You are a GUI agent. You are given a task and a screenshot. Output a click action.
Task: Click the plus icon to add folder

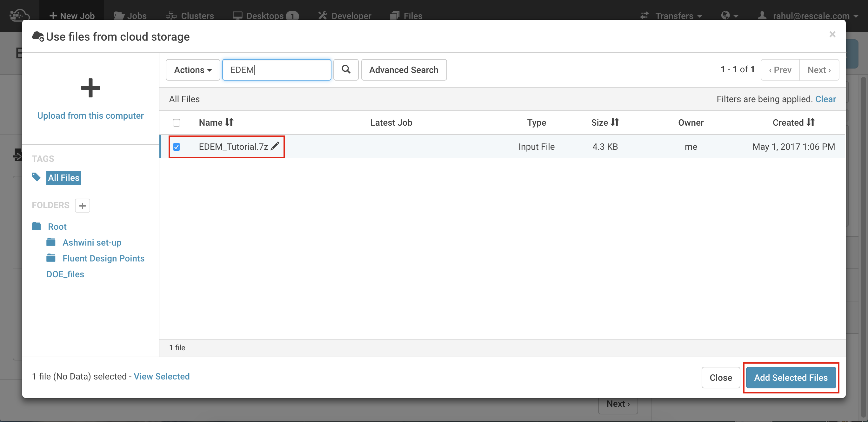pos(83,205)
